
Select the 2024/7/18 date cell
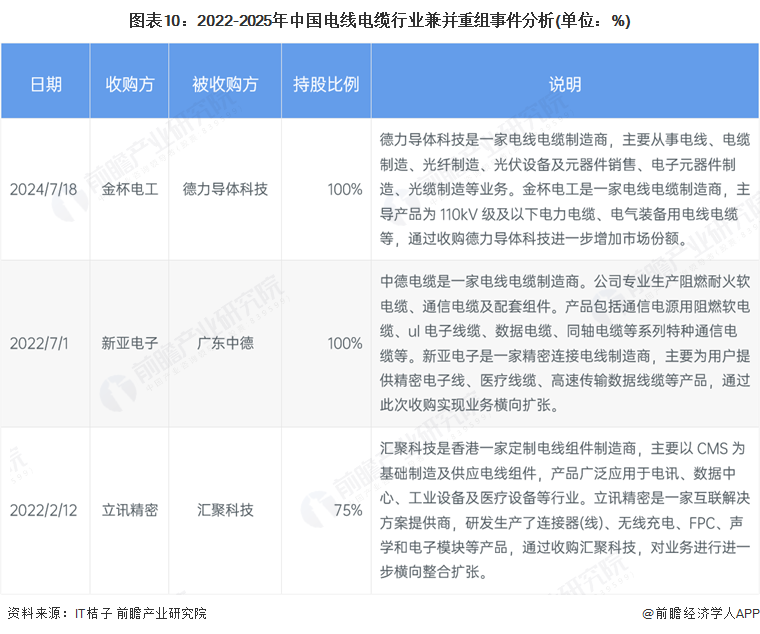[x=43, y=189]
